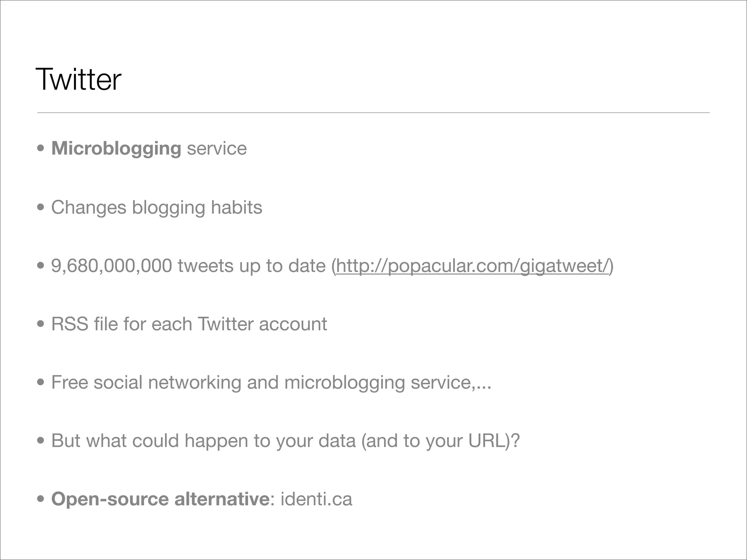The width and height of the screenshot is (747, 560).
Task: Click the Changes blogging habits text
Action: (156, 207)
